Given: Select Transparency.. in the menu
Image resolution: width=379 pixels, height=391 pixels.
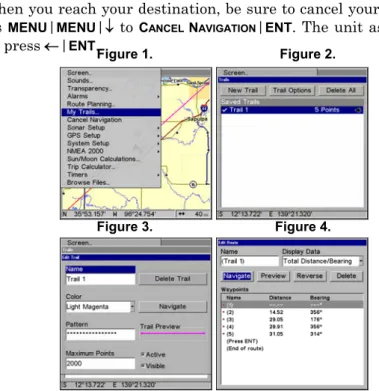Looking at the screenshot, I should (89, 88).
